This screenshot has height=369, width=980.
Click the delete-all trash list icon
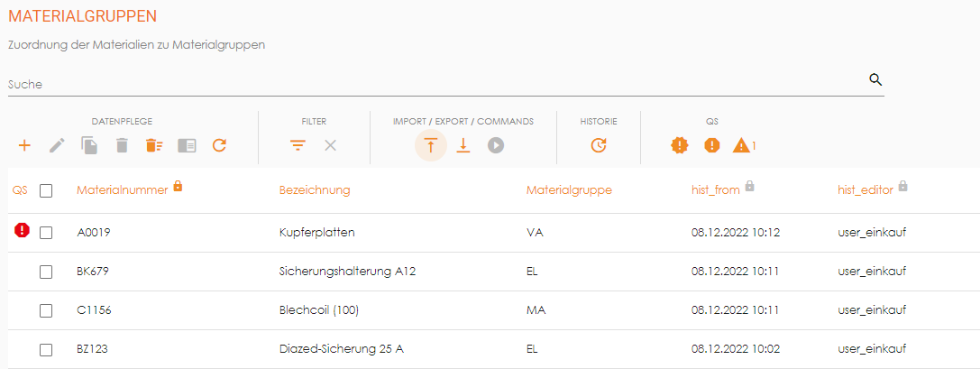tap(154, 145)
